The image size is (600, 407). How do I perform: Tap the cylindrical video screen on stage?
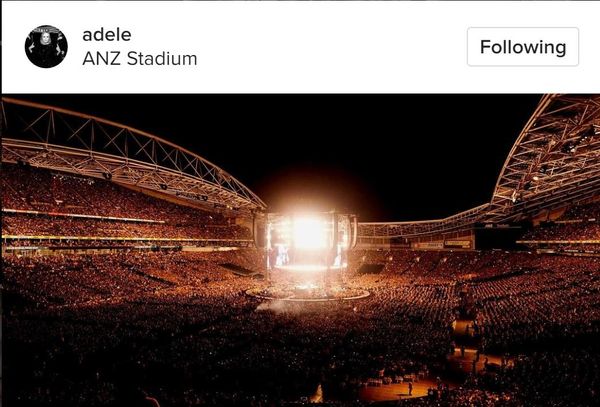308,240
